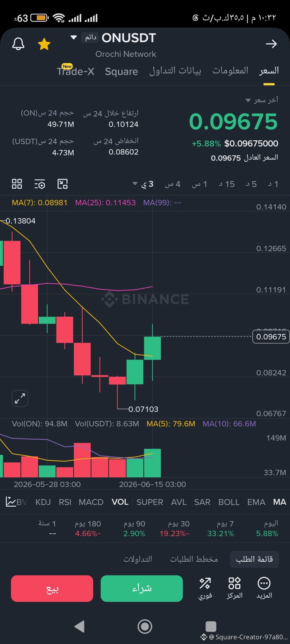Tap the MA(5): 79.6M volume label
The height and width of the screenshot is (644, 290).
click(171, 424)
